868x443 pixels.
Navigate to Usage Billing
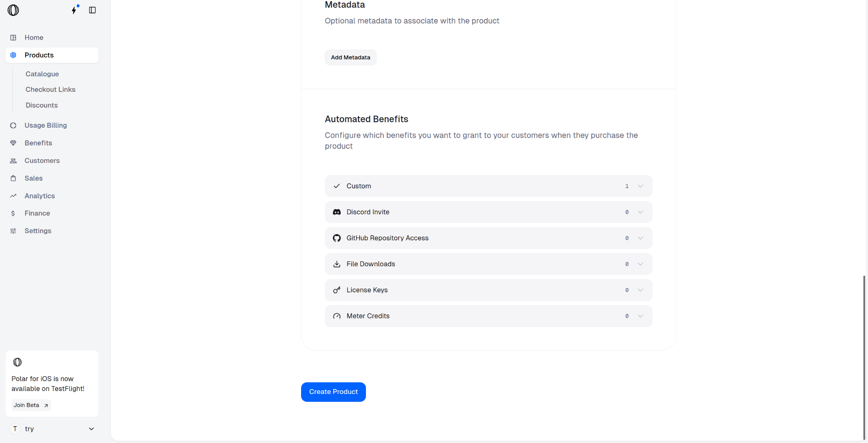point(46,125)
